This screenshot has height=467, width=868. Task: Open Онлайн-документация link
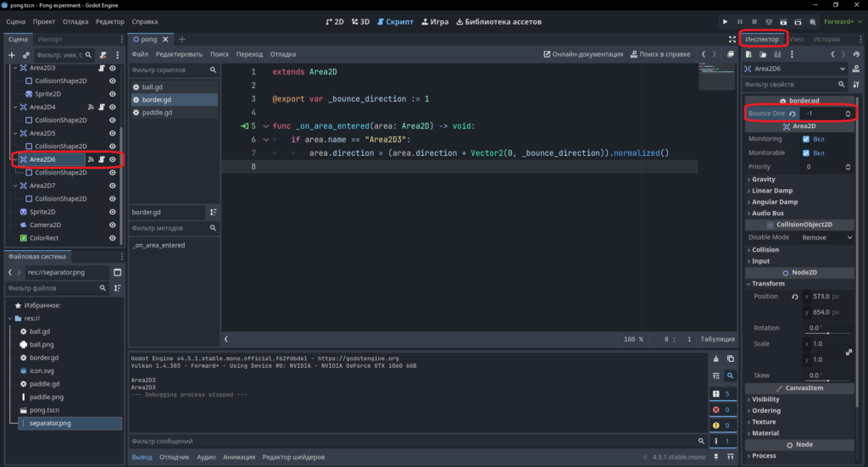click(x=583, y=54)
